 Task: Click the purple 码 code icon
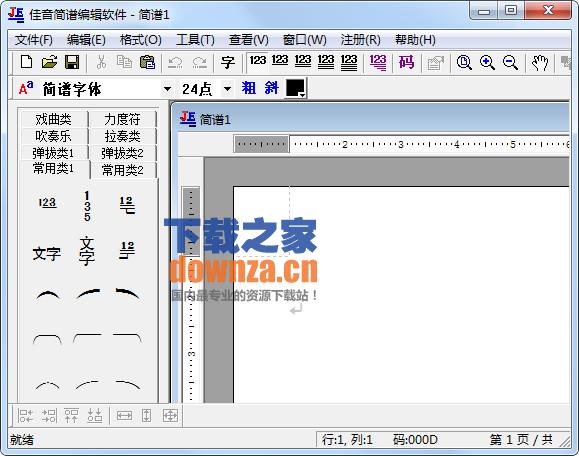(x=406, y=62)
